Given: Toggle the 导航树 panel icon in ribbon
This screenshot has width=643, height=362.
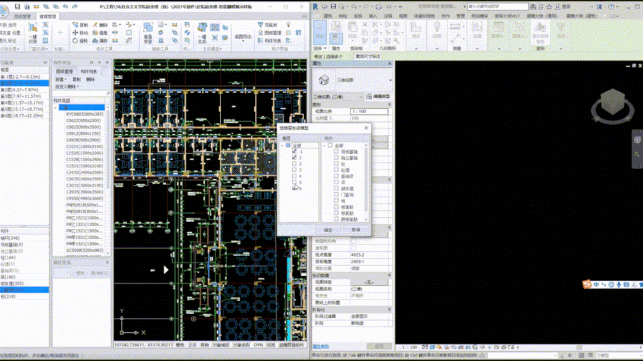Looking at the screenshot, I should [x=268, y=25].
